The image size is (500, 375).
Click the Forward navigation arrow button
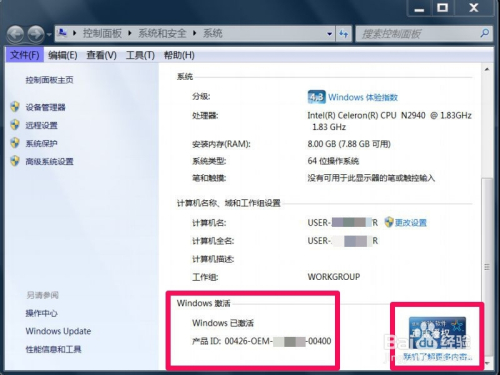(36, 34)
